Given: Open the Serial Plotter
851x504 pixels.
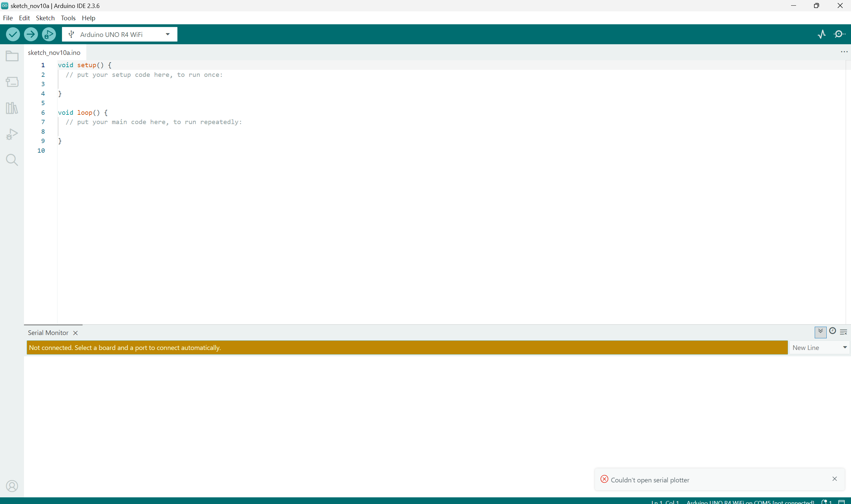Looking at the screenshot, I should 821,34.
